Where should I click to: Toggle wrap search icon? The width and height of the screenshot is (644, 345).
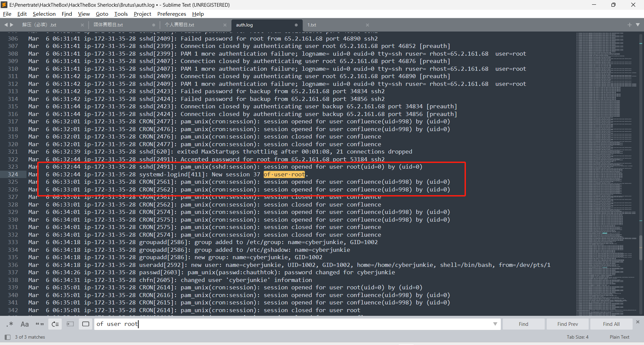55,324
